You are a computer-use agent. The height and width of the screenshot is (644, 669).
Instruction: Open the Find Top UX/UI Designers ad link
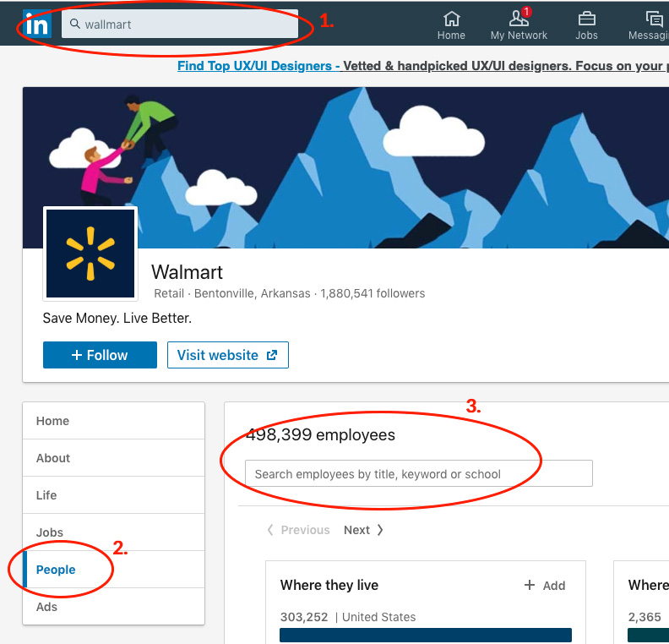(x=258, y=66)
